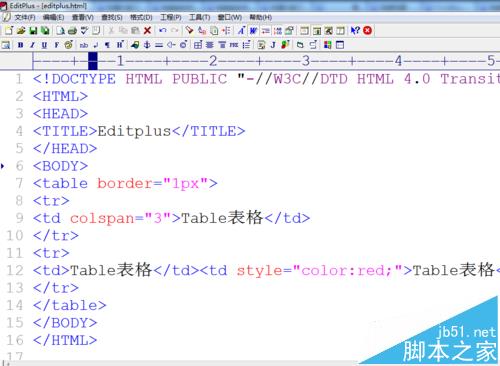The image size is (500, 366).
Task: Click the Go to Line icon
Action: [x=226, y=31]
